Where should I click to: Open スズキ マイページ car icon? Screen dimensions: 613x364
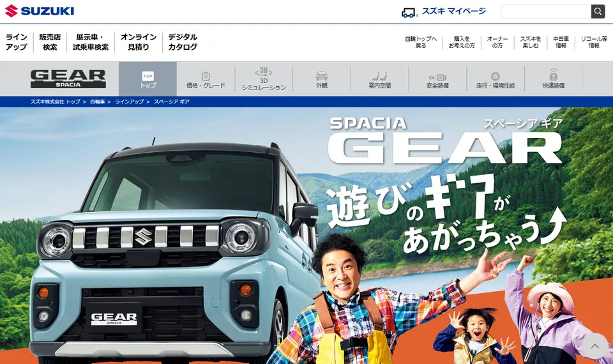click(409, 13)
